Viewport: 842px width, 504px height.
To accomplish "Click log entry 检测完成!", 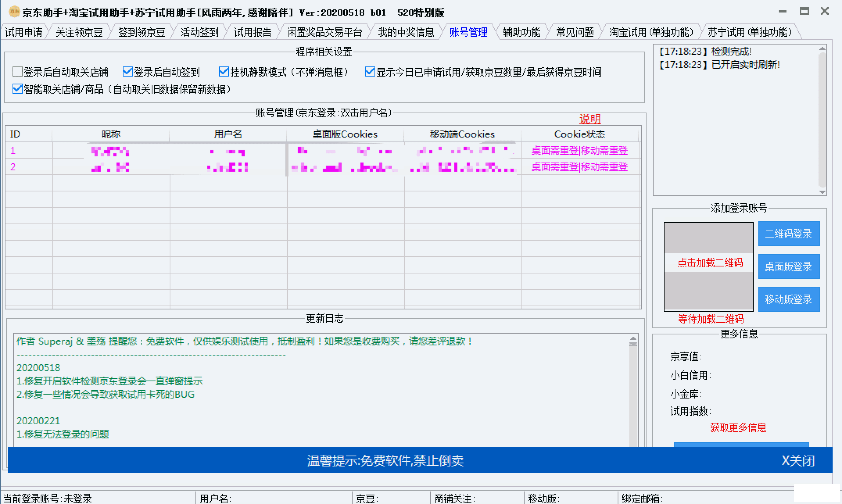I will click(x=705, y=51).
